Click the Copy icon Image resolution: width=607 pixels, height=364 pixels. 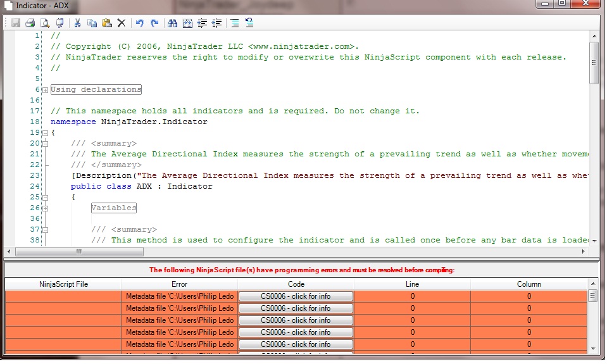coord(92,23)
